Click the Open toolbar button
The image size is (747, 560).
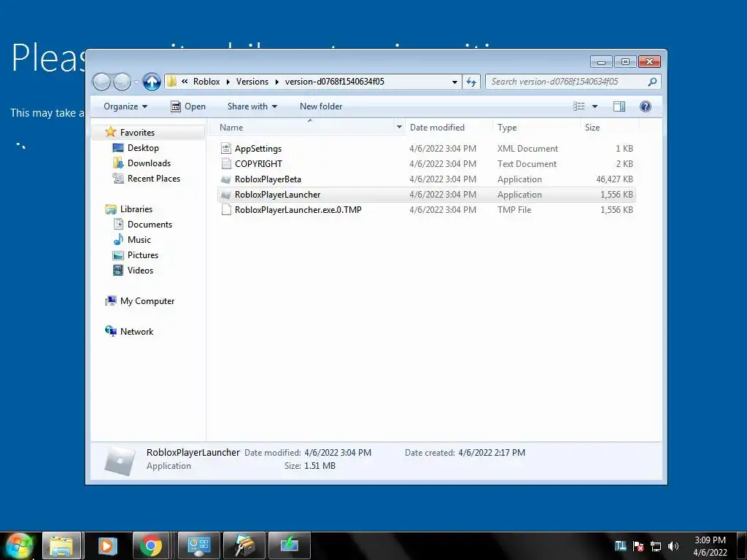(x=188, y=106)
